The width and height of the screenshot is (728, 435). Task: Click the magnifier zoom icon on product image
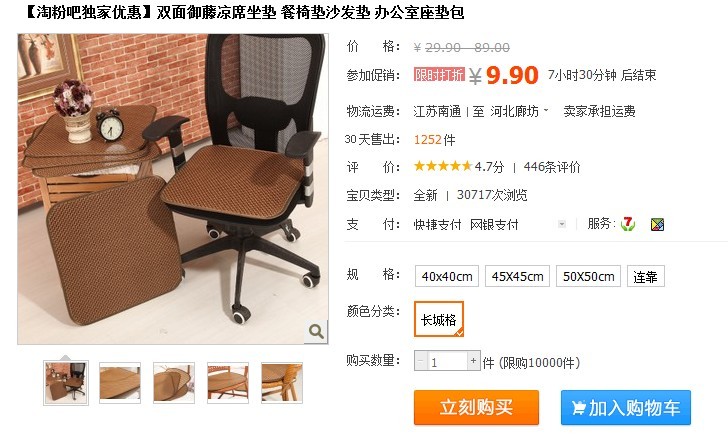tap(316, 331)
